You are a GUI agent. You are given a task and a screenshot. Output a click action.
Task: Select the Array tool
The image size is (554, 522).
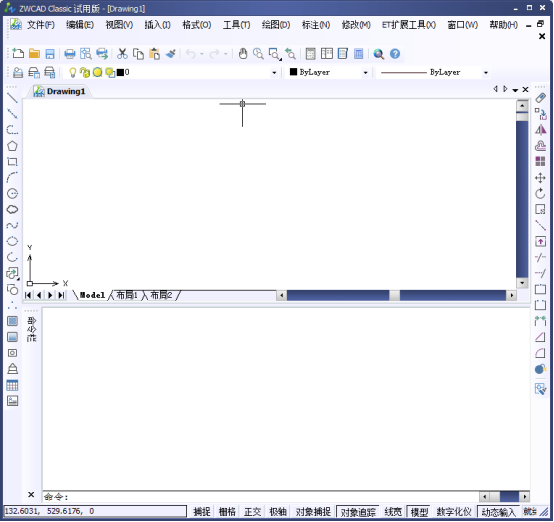[x=540, y=162]
